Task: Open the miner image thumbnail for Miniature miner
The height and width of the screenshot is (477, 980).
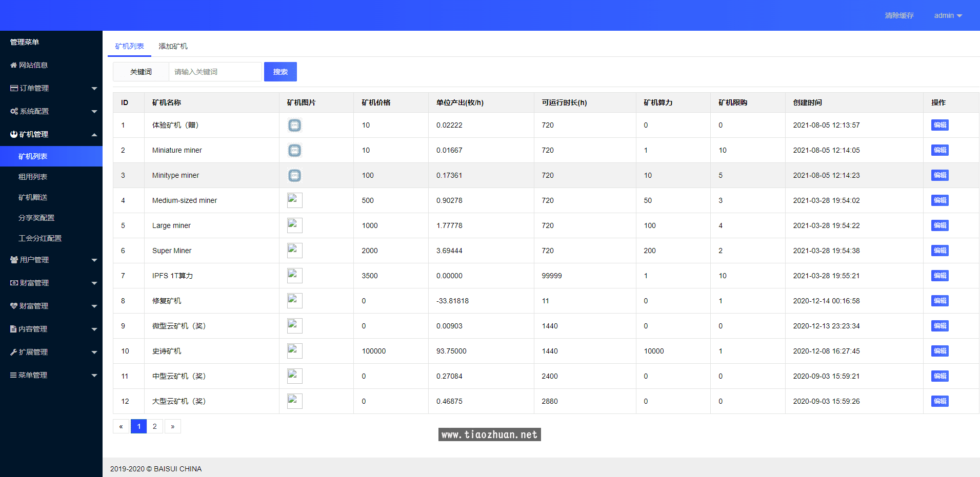Action: [294, 150]
